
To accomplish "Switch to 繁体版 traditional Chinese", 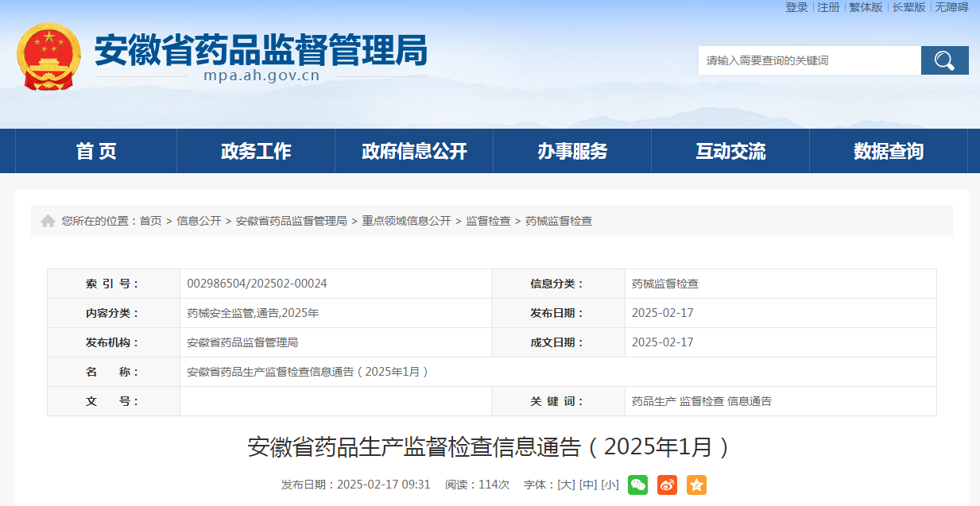I will click(866, 7).
